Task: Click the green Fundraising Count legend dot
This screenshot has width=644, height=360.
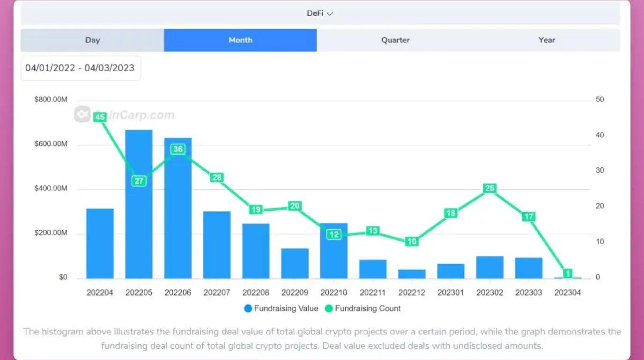Action: pyautogui.click(x=329, y=308)
